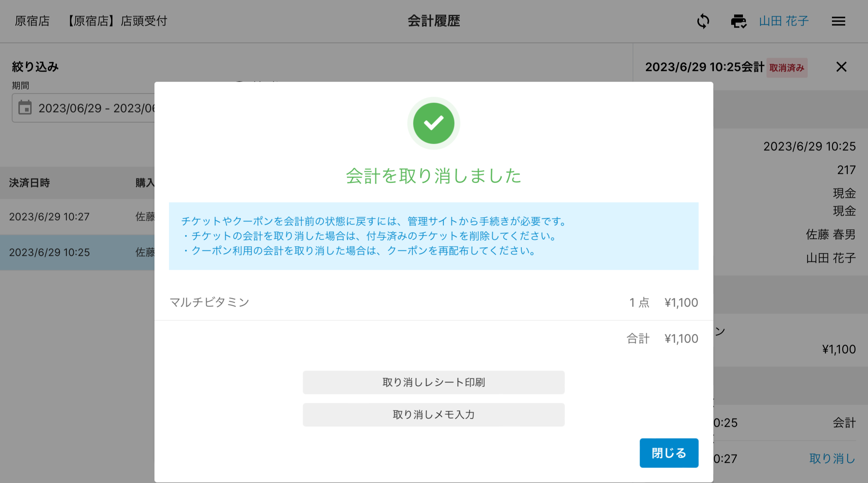
Task: Open the receipt printer status icon
Action: [738, 21]
